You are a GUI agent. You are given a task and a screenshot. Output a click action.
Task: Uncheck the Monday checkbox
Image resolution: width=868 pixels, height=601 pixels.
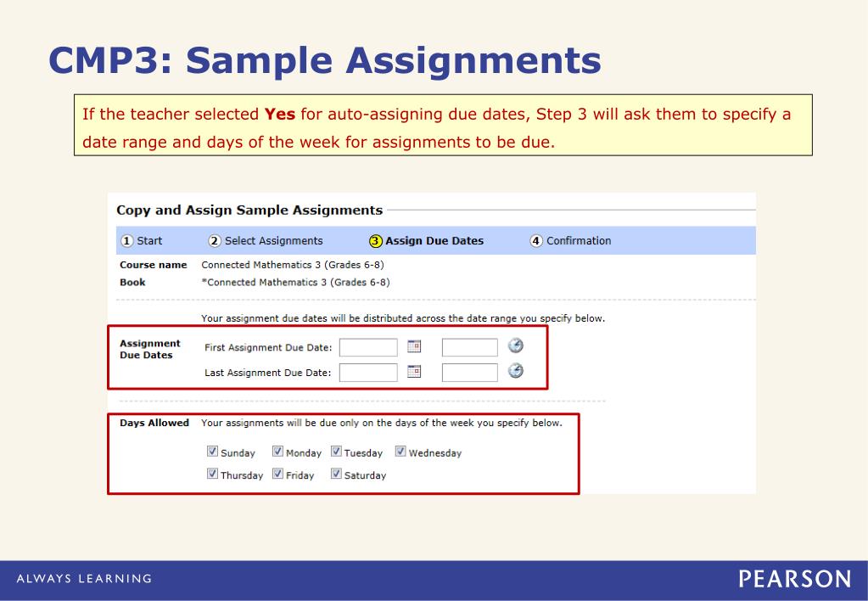[x=278, y=452]
